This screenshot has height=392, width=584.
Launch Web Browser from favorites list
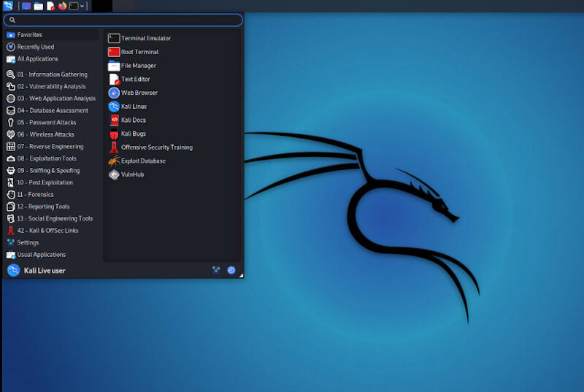172,93
